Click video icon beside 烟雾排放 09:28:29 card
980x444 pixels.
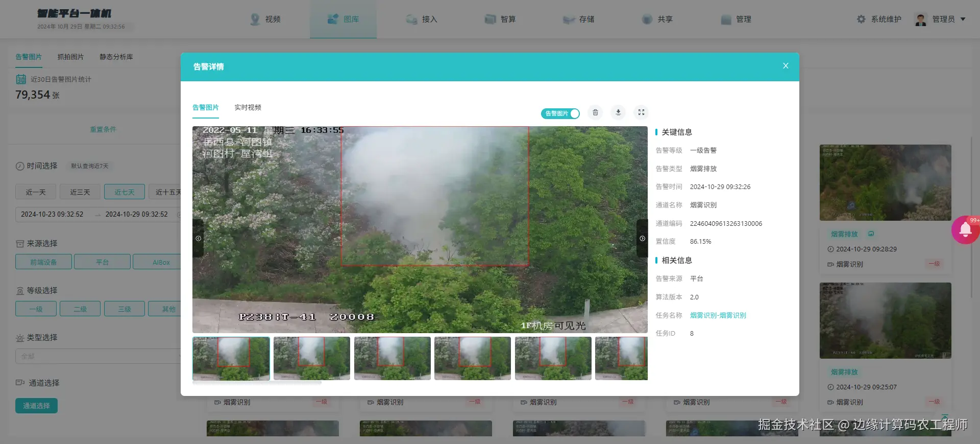point(871,233)
